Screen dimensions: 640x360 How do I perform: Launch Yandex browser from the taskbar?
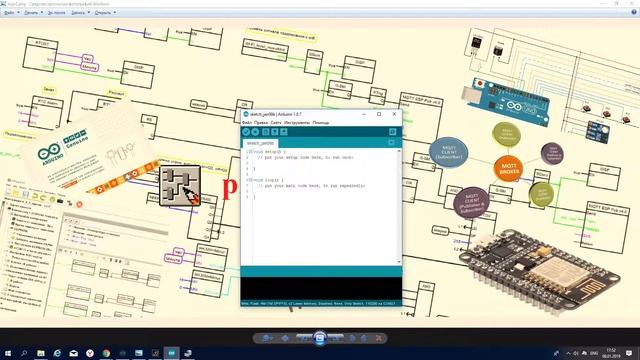(90, 353)
